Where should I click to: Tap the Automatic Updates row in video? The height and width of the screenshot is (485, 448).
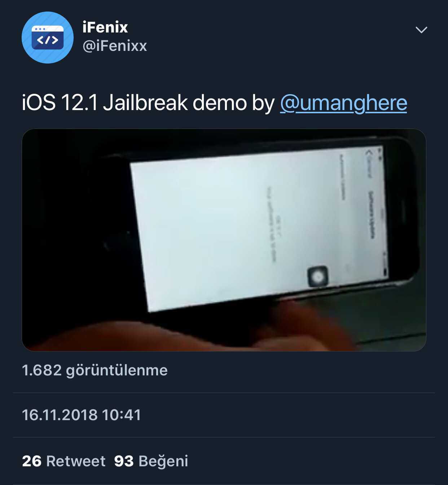point(341,178)
